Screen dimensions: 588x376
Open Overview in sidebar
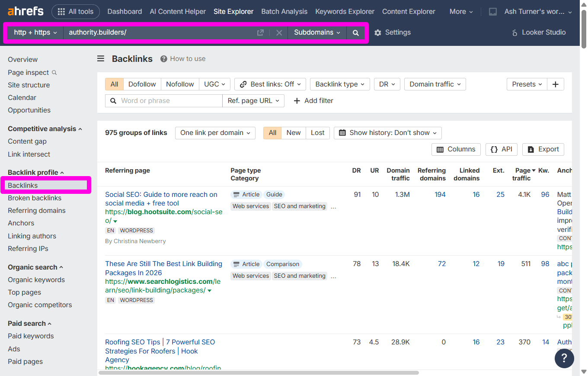(22, 60)
